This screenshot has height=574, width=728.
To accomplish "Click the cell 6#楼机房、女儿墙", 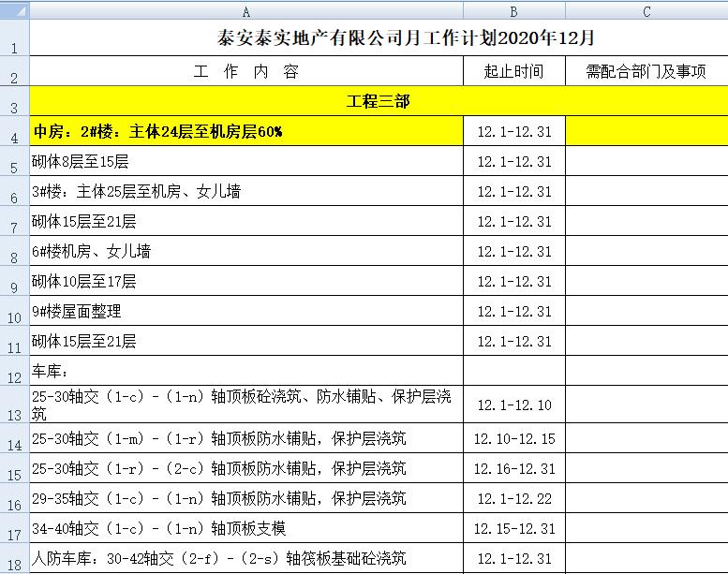I will tap(245, 251).
